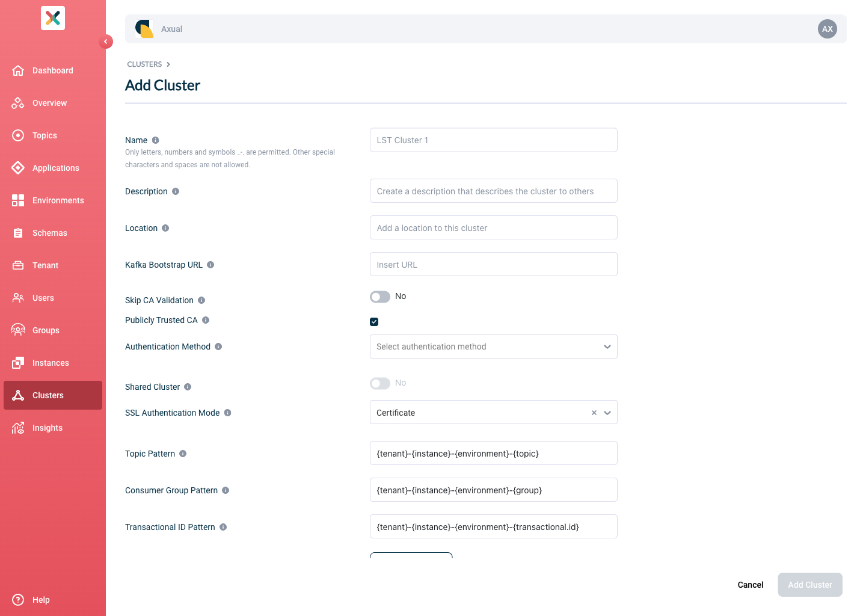Click the Help label in sidebar
866x616 pixels.
(x=41, y=600)
